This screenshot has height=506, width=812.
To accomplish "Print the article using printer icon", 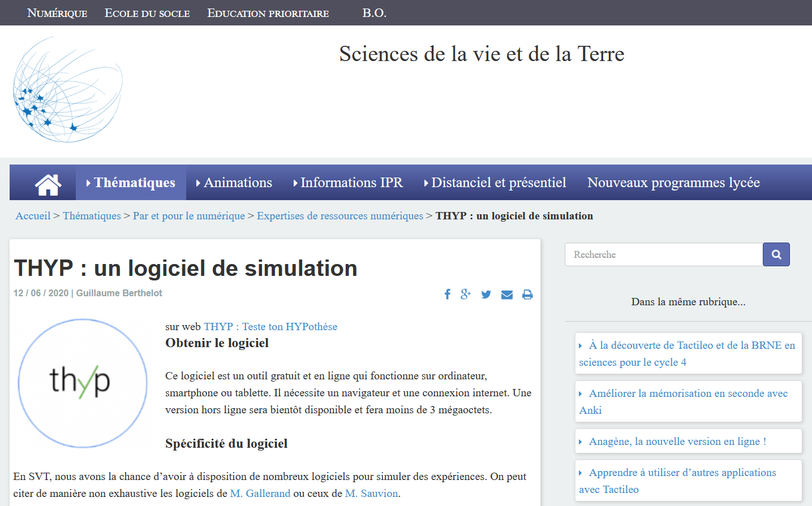I will [527, 295].
